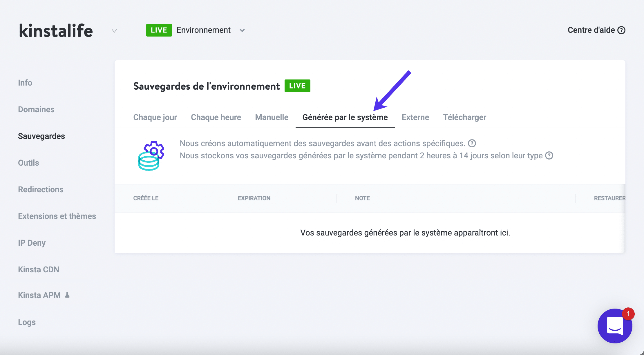644x355 pixels.
Task: Click the CRÉÉE LE column header
Action: coord(146,198)
